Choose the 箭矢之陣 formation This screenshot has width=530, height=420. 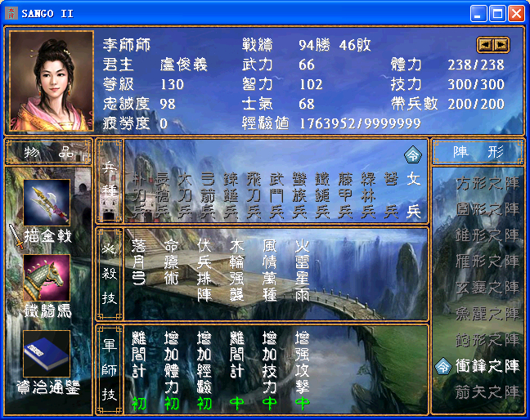(487, 391)
